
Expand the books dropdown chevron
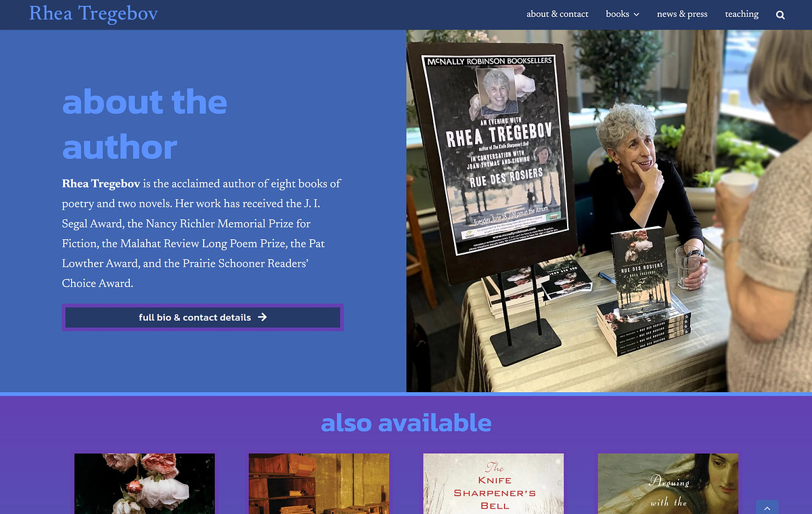click(636, 14)
